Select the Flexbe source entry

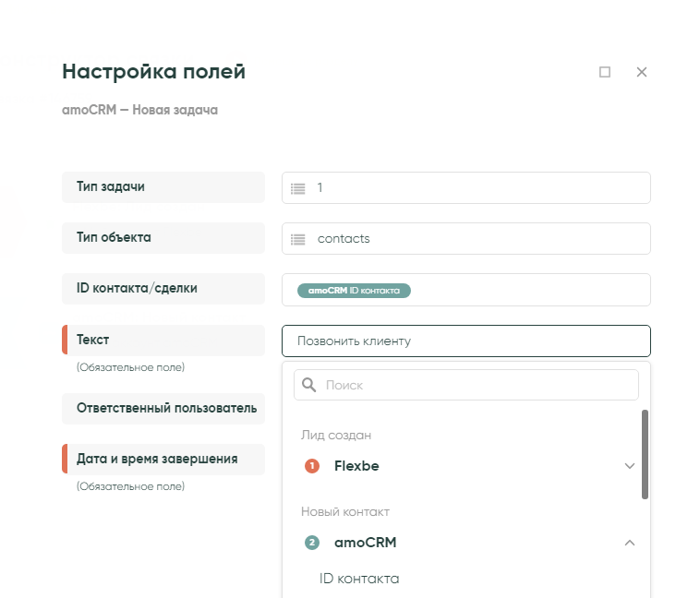click(x=356, y=466)
